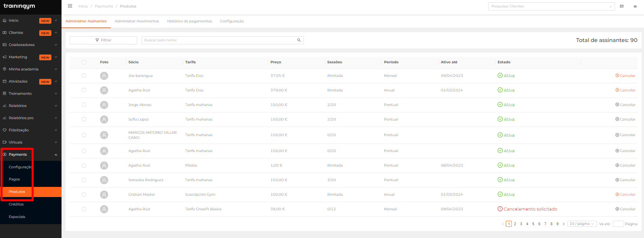The width and height of the screenshot is (644, 238).
Task: Click the Minha academia location icon
Action: tap(4, 69)
